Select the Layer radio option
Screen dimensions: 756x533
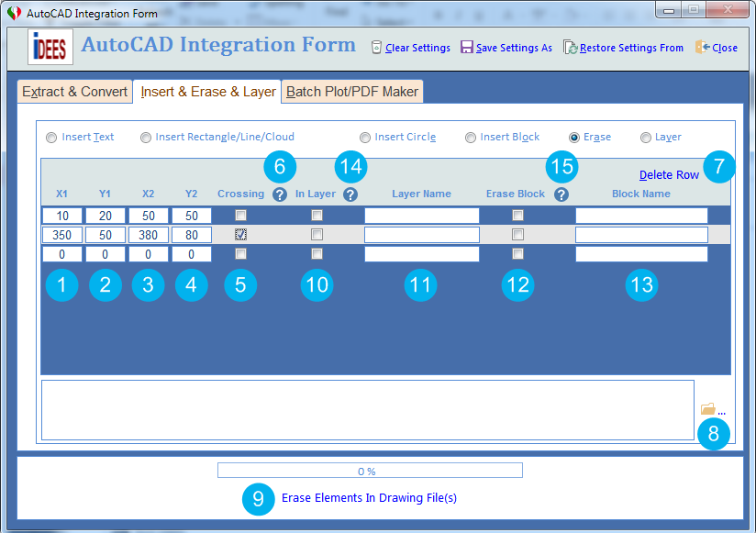pos(646,138)
